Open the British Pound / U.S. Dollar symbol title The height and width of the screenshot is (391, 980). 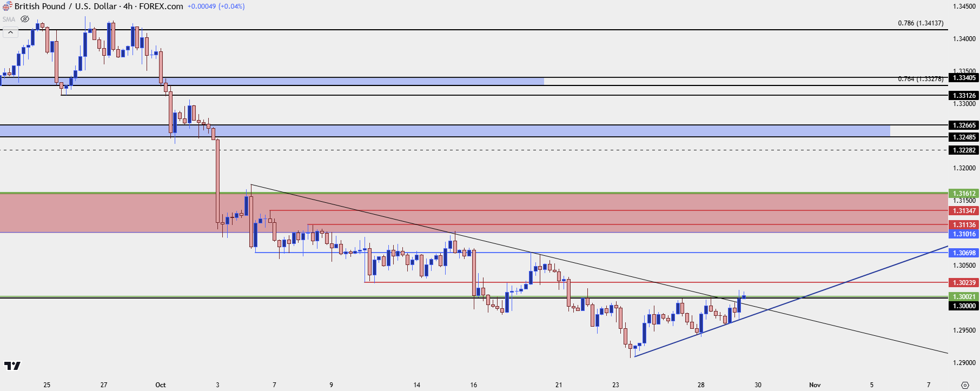click(x=65, y=6)
